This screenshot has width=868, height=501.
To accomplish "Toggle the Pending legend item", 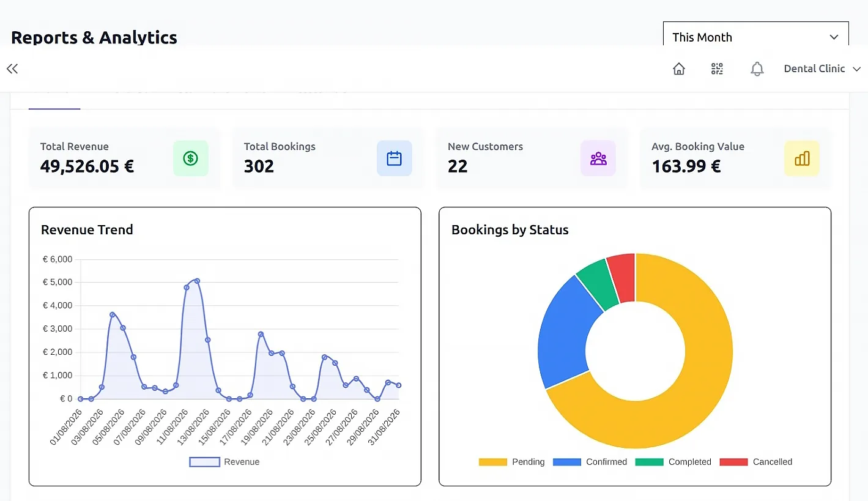I will click(512, 462).
